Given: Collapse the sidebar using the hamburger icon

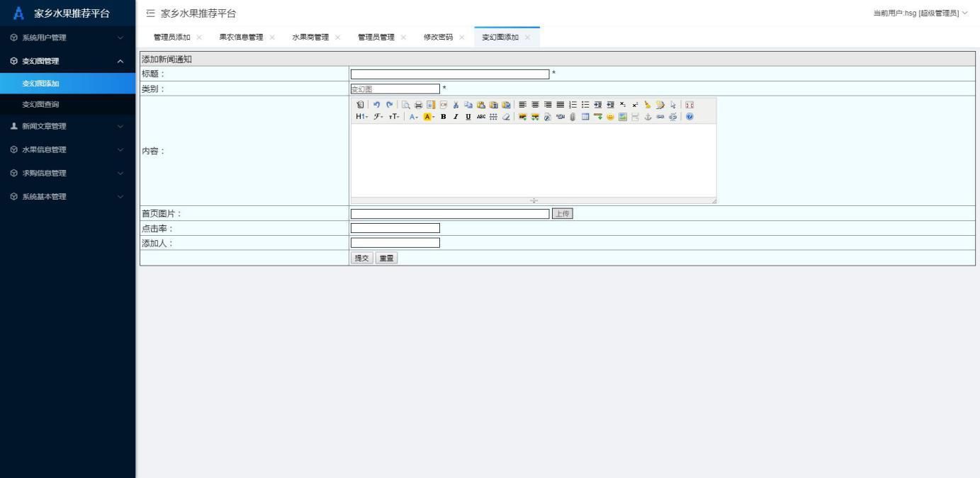Looking at the screenshot, I should (x=149, y=13).
